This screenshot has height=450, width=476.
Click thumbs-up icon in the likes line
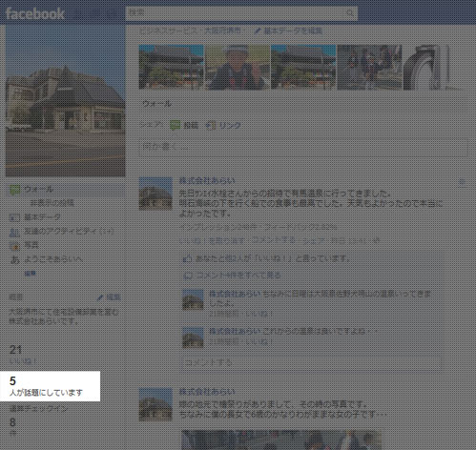[188, 259]
